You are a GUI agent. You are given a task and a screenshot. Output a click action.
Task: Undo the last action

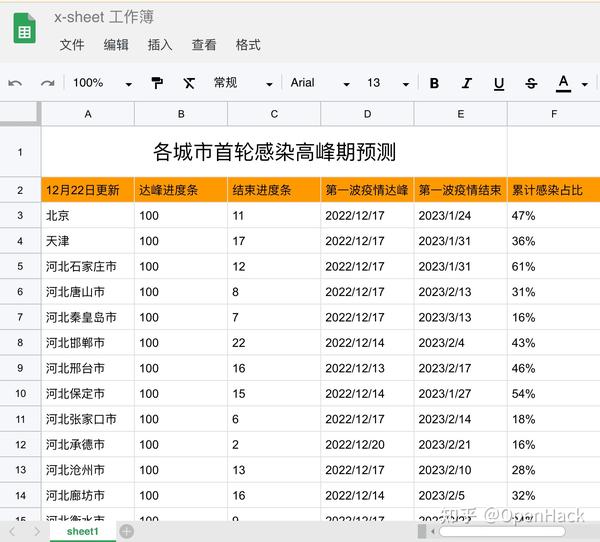pyautogui.click(x=15, y=83)
